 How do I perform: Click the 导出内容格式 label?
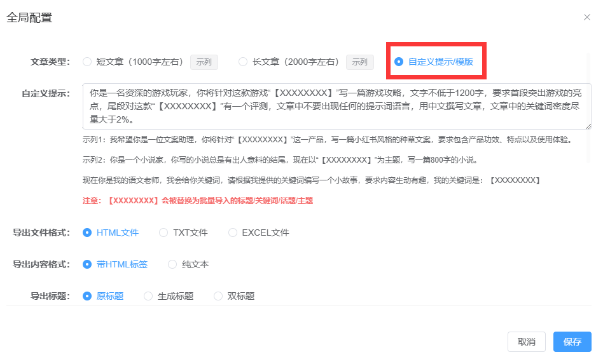41,264
